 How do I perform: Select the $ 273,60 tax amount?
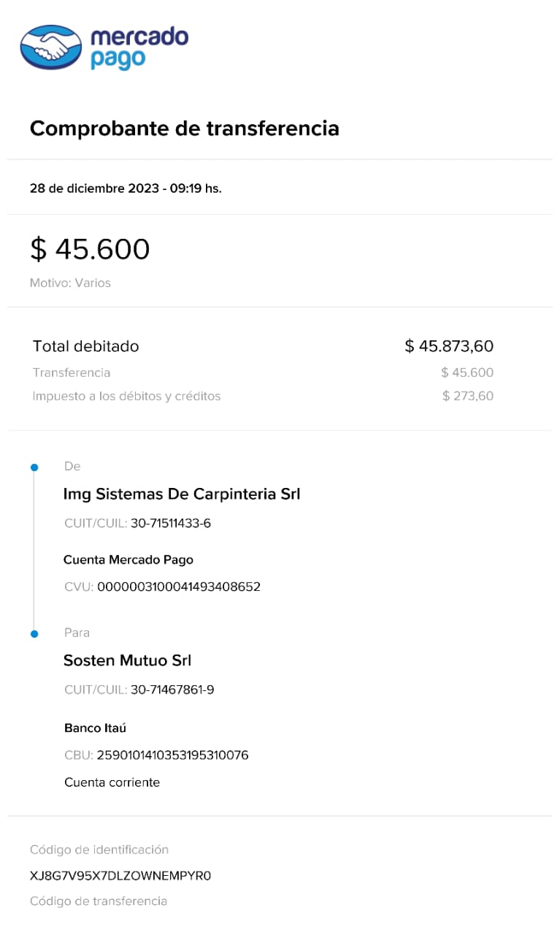click(x=468, y=396)
